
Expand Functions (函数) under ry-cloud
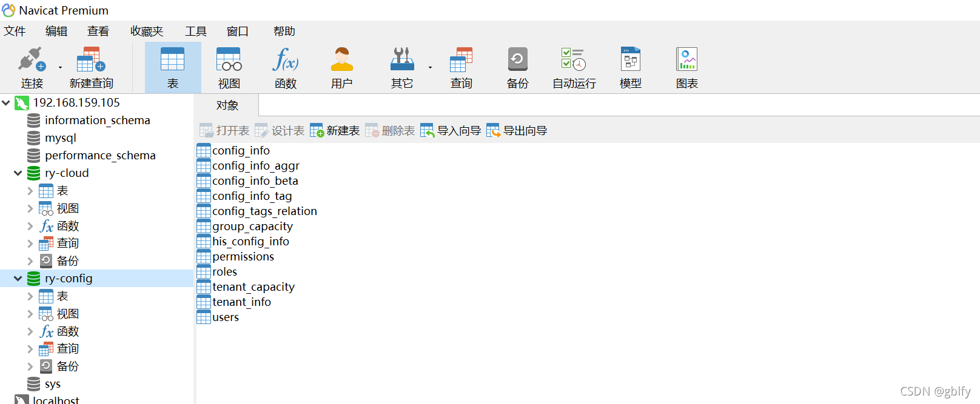30,226
